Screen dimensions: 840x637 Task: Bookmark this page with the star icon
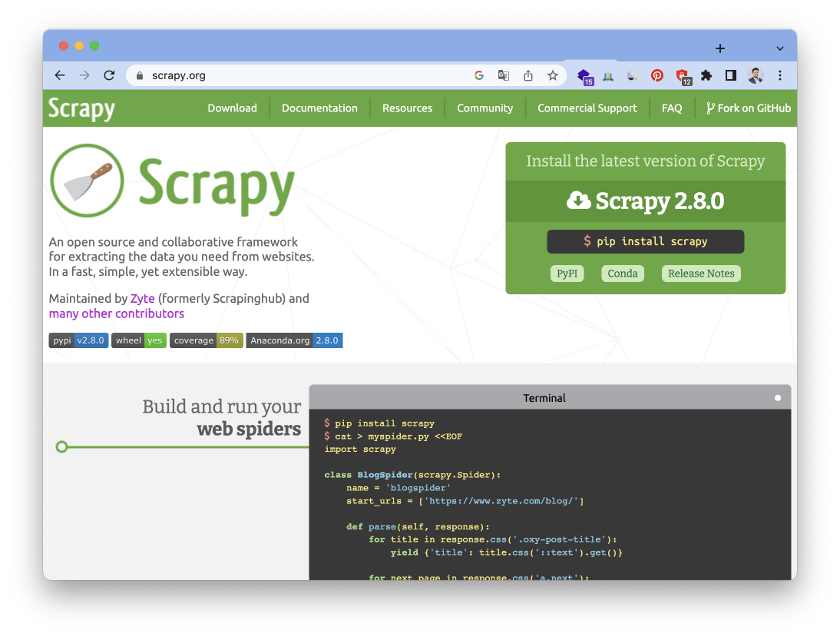point(553,75)
